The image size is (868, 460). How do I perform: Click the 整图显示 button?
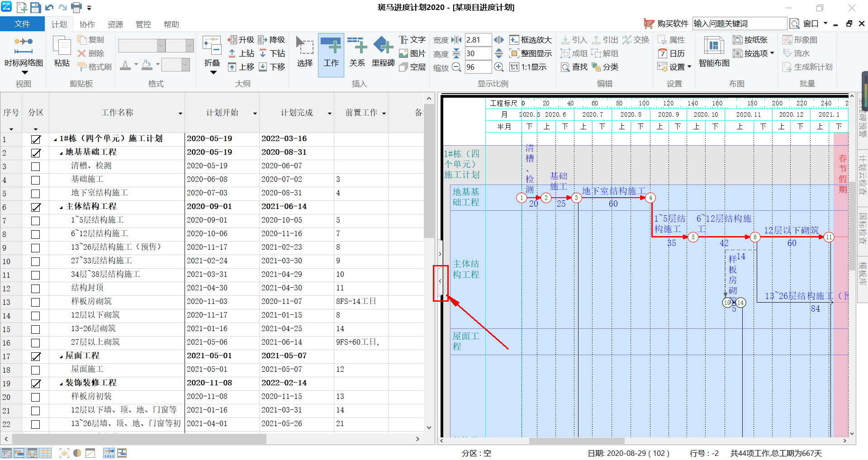[531, 53]
